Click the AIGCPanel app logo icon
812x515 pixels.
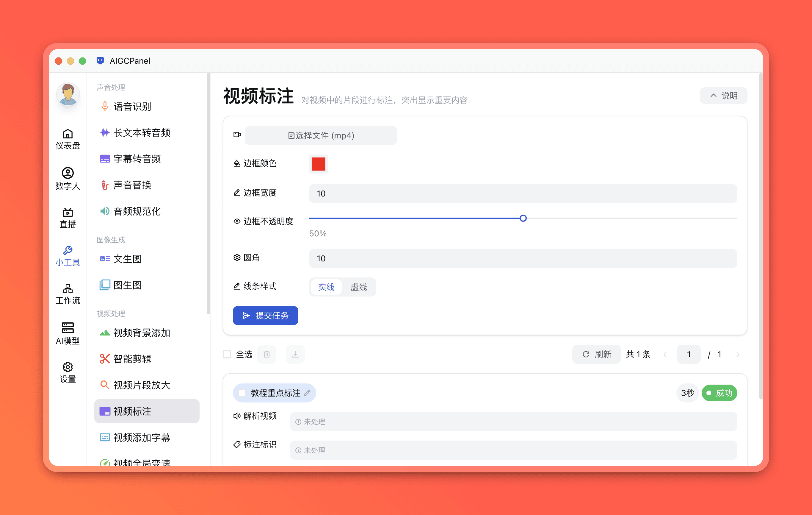[x=100, y=61]
